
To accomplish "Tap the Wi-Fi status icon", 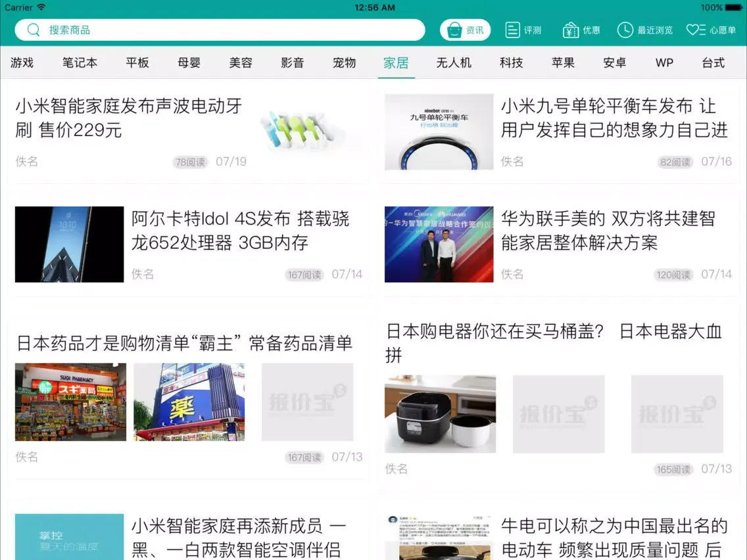I will [41, 7].
